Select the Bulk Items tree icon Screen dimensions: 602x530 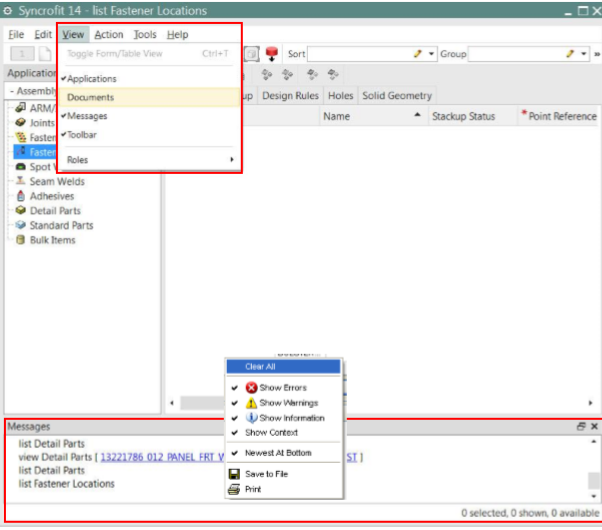click(x=20, y=240)
